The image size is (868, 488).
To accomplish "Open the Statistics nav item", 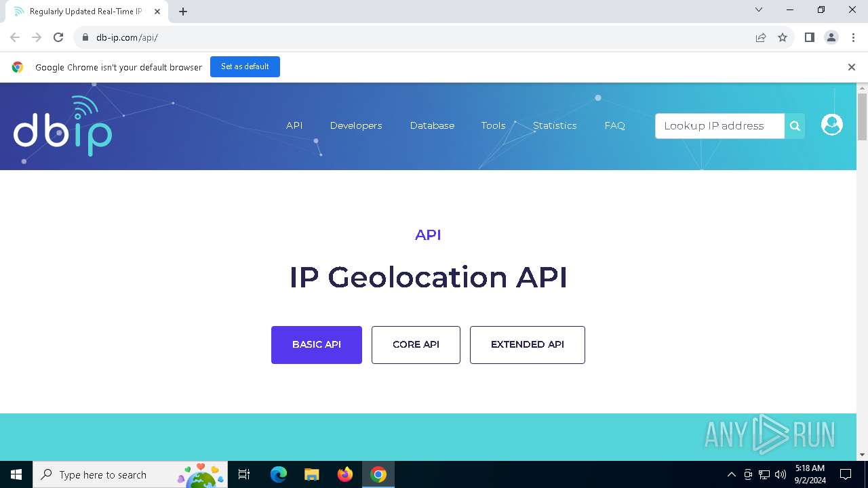I will point(555,125).
